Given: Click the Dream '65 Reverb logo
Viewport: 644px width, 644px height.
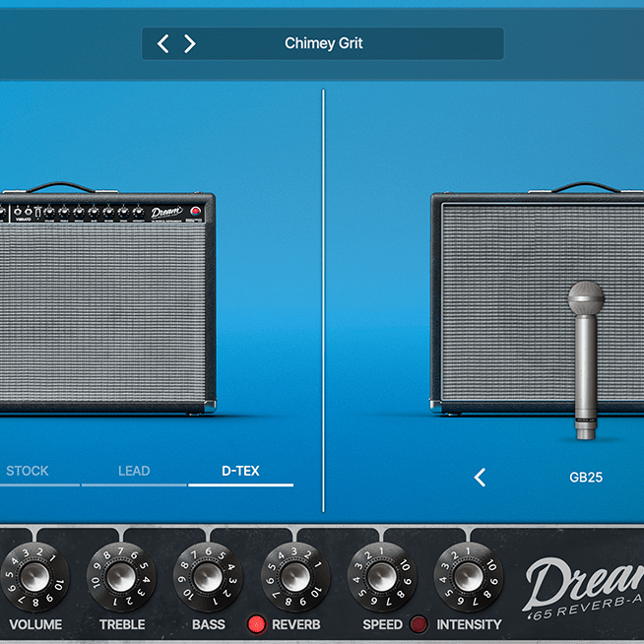Looking at the screenshot, I should click(x=583, y=589).
